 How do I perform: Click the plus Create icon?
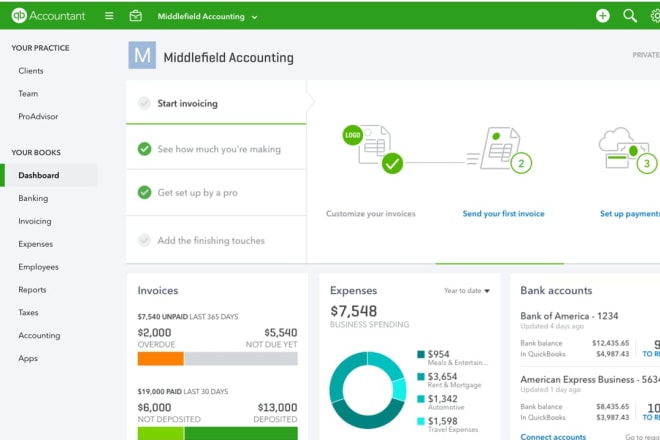point(603,16)
